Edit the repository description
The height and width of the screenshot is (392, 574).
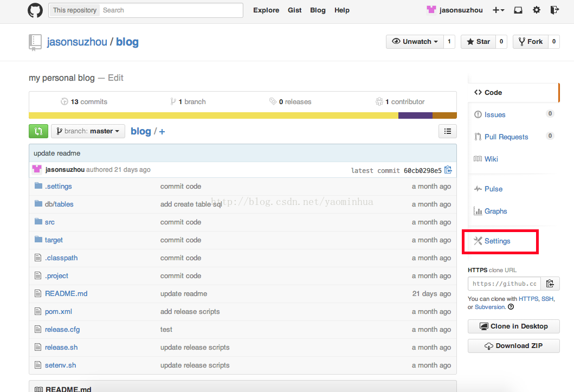(x=115, y=78)
